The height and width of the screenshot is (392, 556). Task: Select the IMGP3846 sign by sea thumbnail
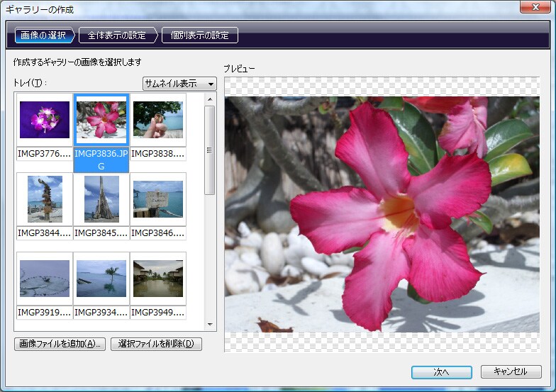158,199
